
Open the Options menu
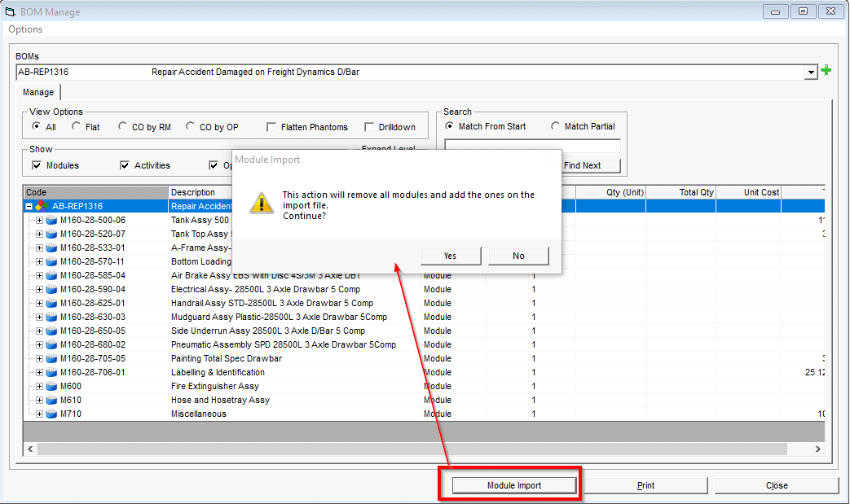point(25,29)
